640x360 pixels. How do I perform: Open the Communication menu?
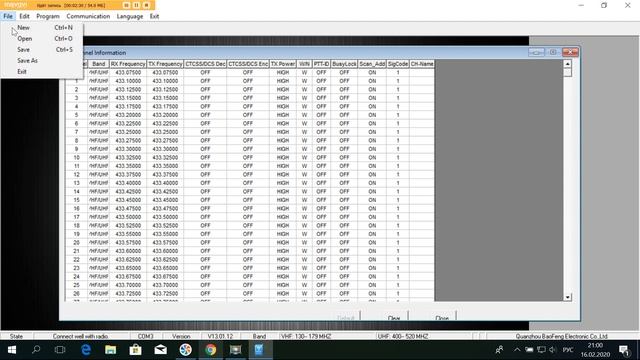[x=88, y=16]
